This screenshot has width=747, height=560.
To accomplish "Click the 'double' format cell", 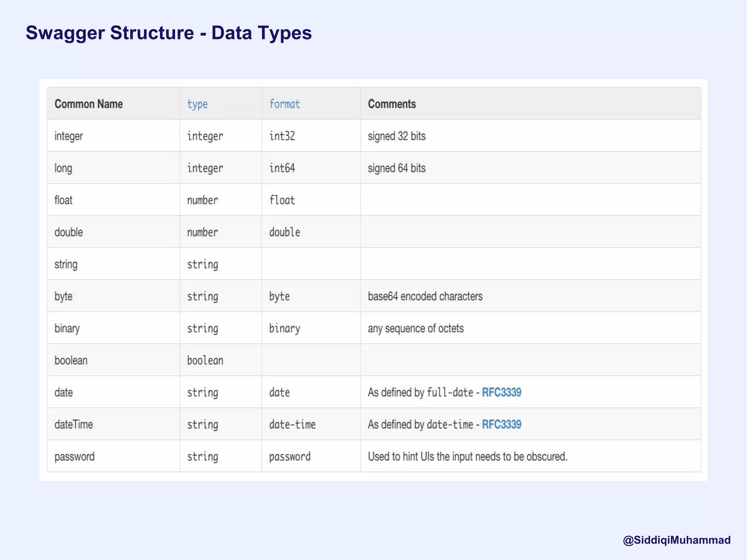I will 285,232.
